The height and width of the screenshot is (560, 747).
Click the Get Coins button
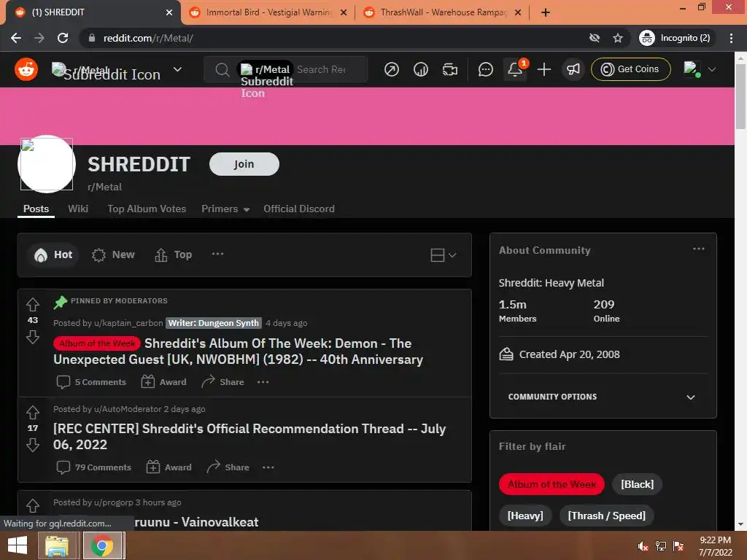click(631, 69)
